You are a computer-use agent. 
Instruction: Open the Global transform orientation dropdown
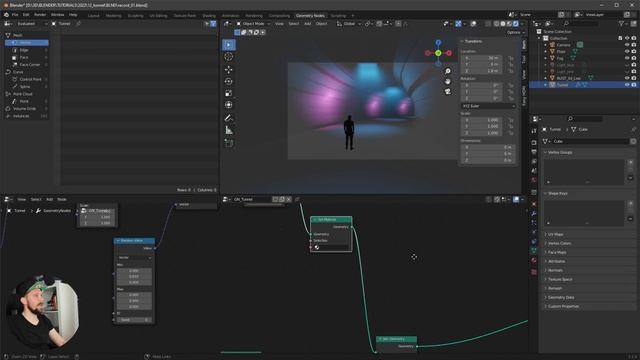point(349,24)
